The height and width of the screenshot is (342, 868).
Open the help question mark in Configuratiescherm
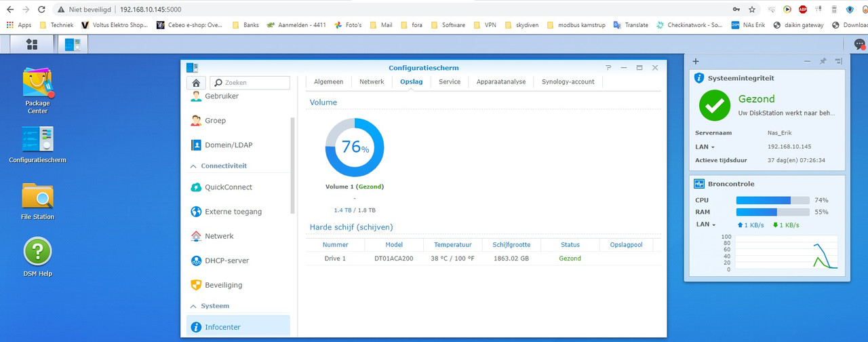point(608,68)
